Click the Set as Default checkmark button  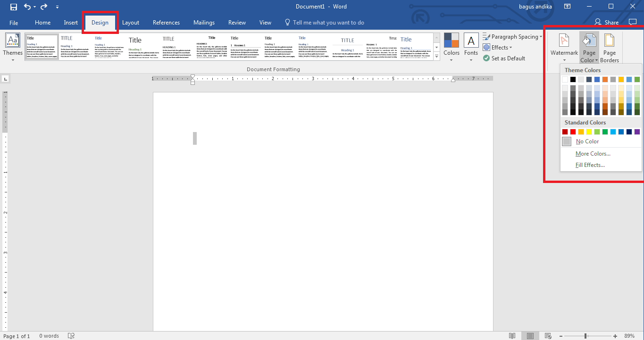point(504,58)
